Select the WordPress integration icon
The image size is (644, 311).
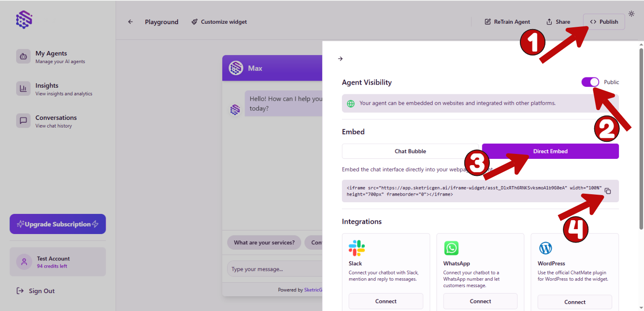click(x=545, y=248)
